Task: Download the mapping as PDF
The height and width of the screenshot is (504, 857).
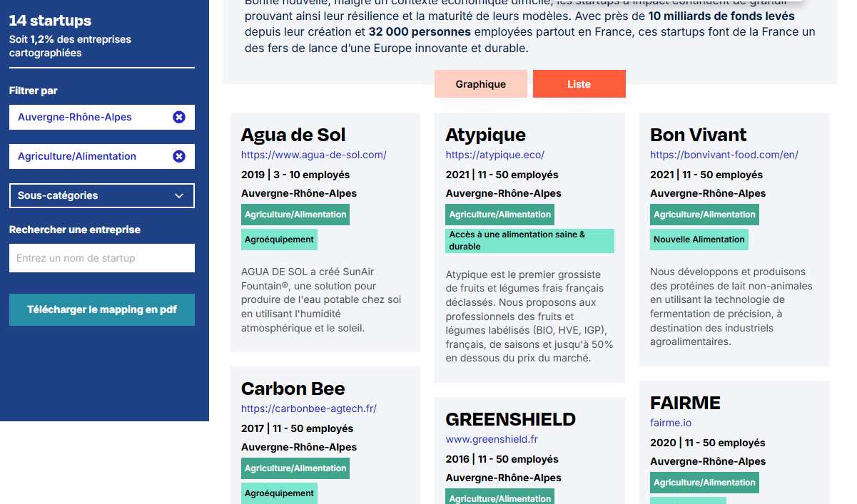Action: pyautogui.click(x=101, y=309)
